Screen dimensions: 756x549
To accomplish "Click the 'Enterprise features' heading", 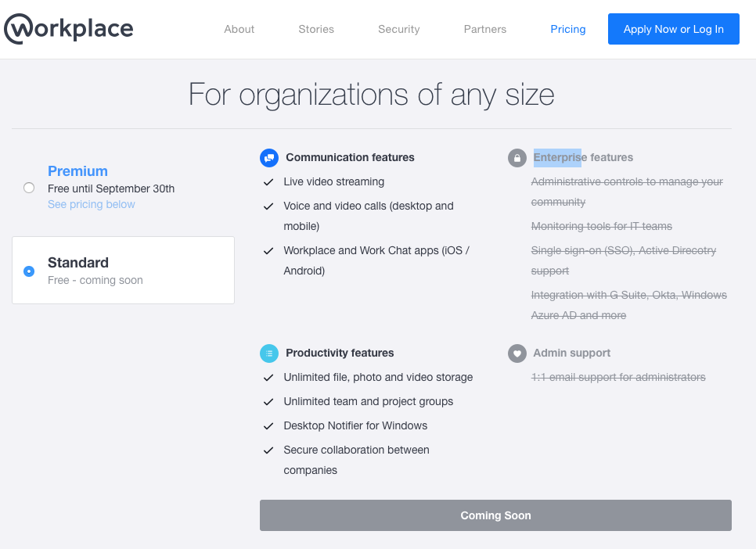I will tap(583, 158).
